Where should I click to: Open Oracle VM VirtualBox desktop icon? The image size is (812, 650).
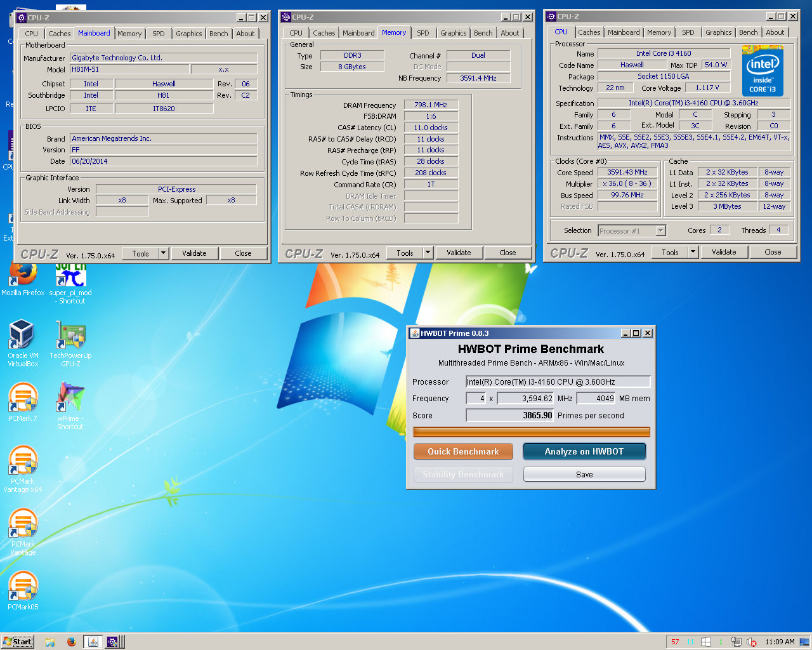click(x=23, y=343)
